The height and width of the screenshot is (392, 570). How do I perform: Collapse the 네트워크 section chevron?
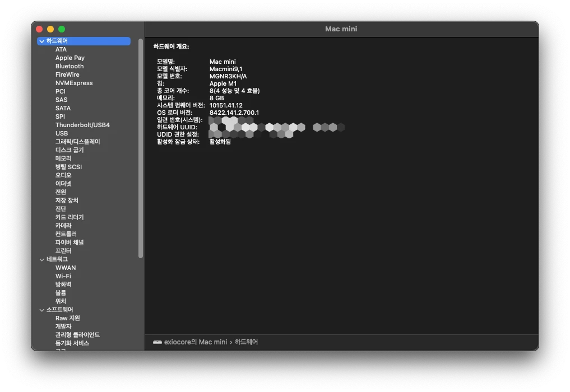click(x=42, y=259)
